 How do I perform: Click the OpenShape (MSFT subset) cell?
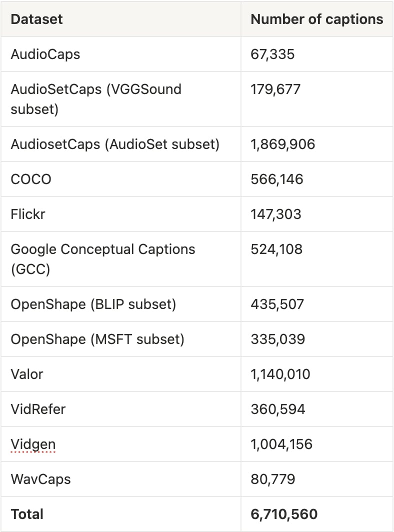(x=97, y=339)
